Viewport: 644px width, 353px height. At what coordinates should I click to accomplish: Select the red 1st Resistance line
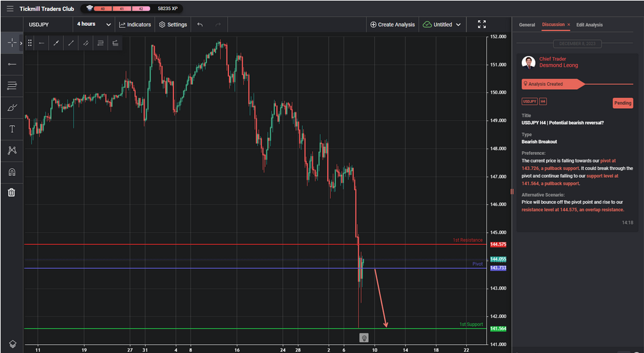pos(255,245)
